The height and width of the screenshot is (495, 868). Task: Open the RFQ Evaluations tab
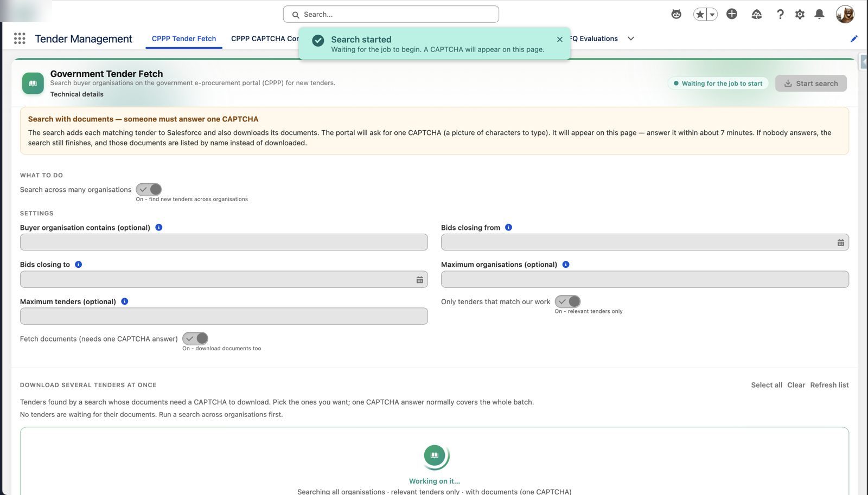point(594,38)
